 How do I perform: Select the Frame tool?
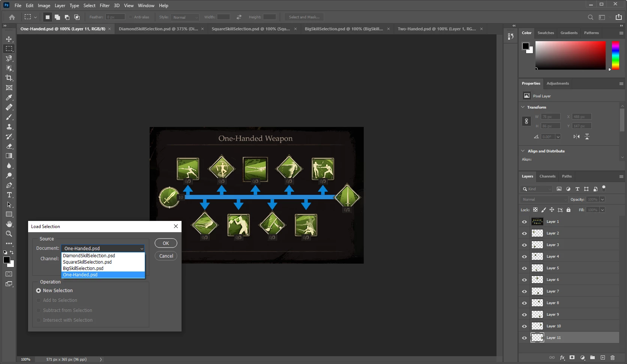coord(9,88)
